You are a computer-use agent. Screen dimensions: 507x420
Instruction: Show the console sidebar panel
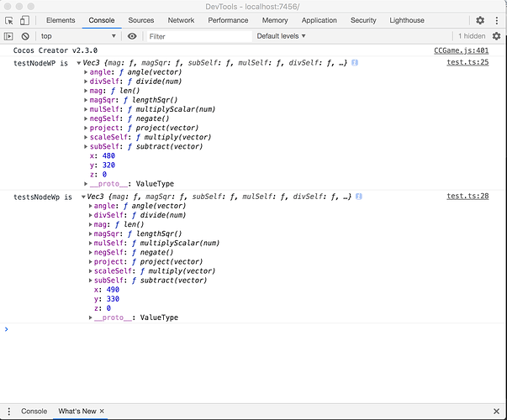point(9,36)
